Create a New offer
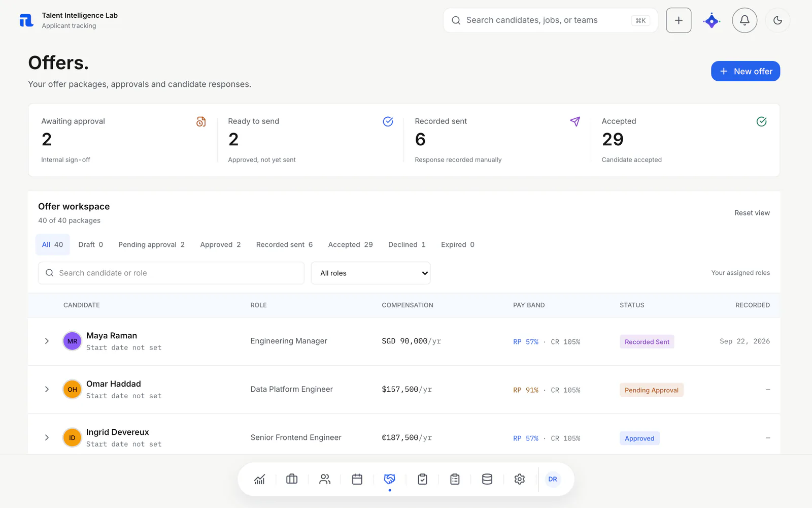Screen dimensions: 812x508 746,71
